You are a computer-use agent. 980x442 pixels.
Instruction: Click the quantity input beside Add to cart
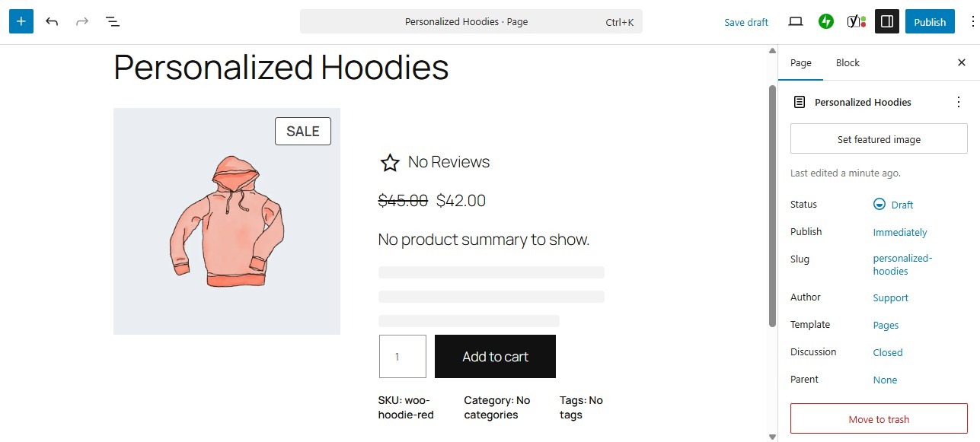(x=402, y=356)
